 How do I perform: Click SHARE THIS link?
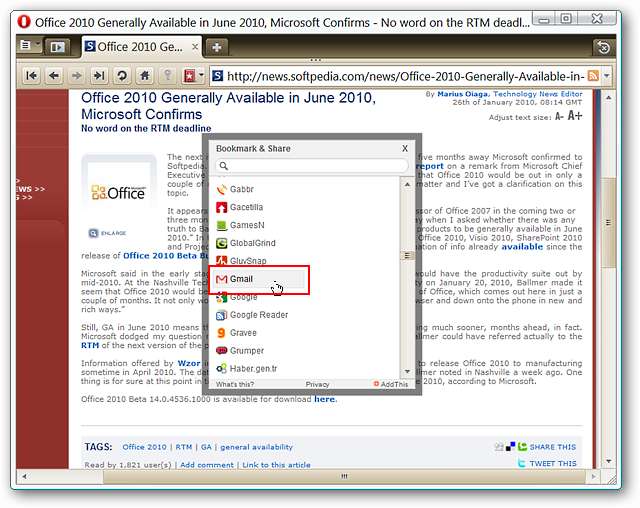(x=553, y=447)
